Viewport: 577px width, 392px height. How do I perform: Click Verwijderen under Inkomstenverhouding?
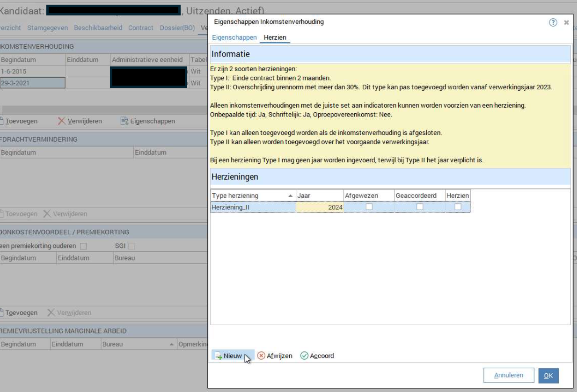click(80, 121)
